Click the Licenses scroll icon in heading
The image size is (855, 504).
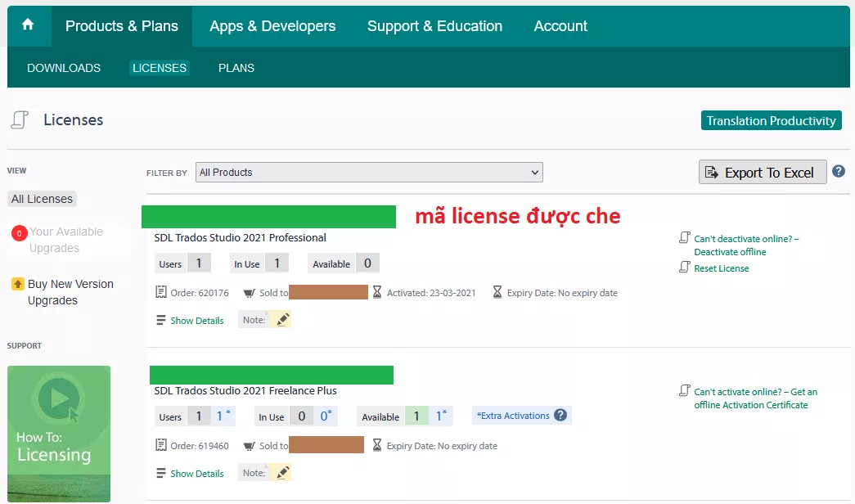coord(20,120)
